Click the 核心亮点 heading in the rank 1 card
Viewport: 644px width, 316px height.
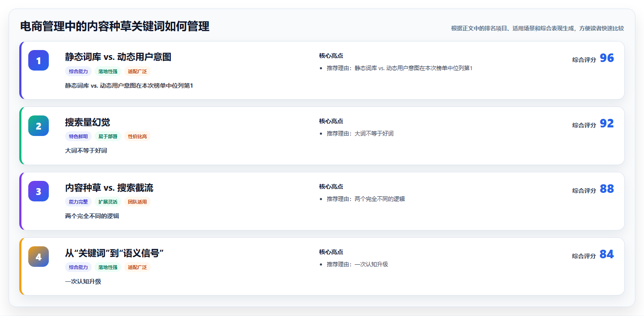click(x=331, y=56)
